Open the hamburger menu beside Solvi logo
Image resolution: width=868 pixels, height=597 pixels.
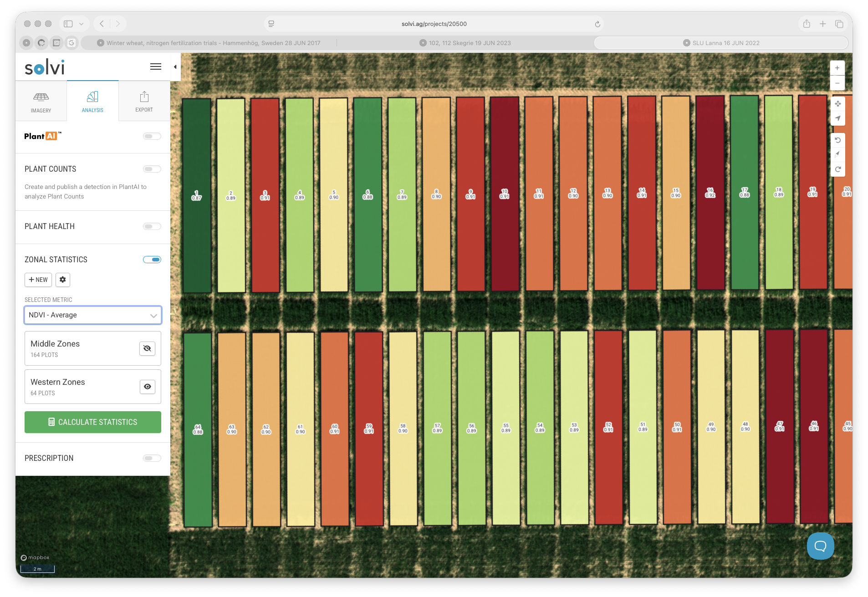pyautogui.click(x=155, y=67)
